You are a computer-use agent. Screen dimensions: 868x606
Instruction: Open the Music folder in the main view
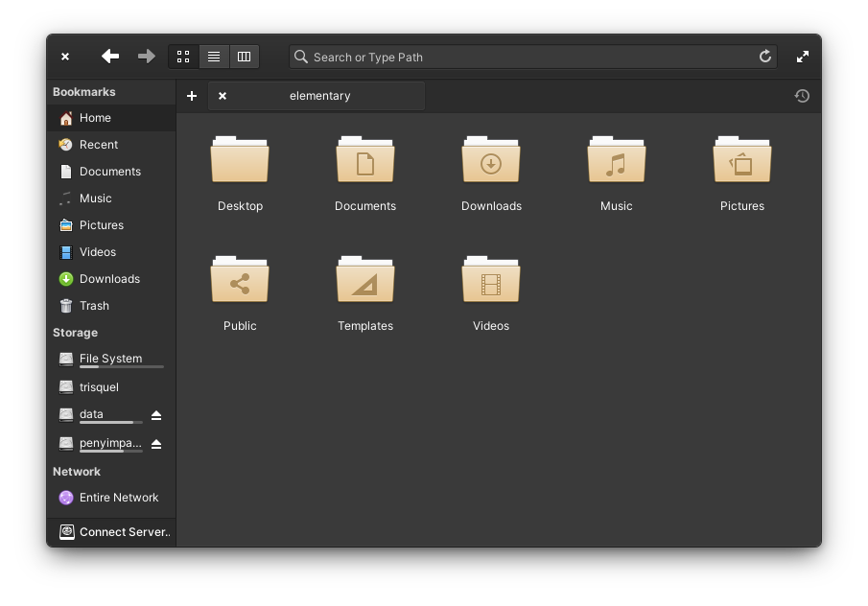[616, 160]
